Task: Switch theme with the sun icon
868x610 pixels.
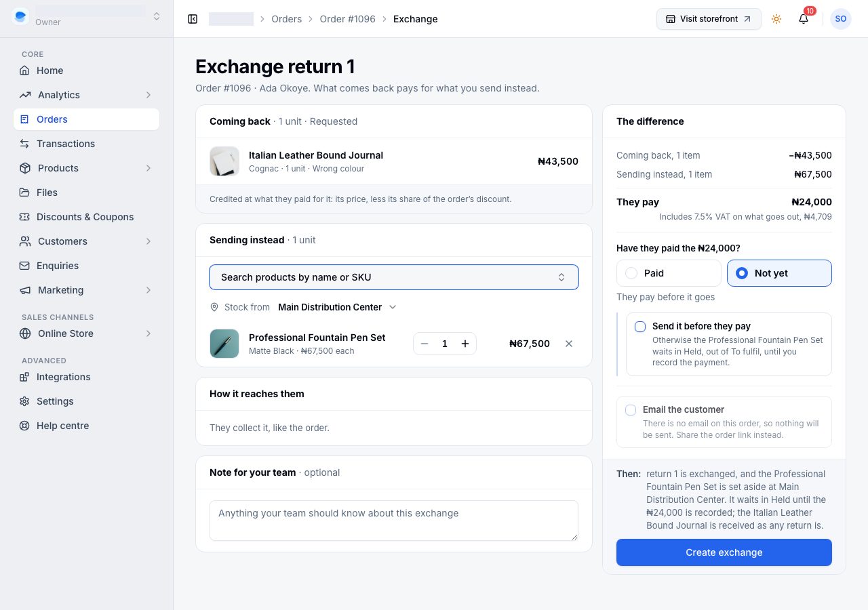Action: tap(776, 19)
